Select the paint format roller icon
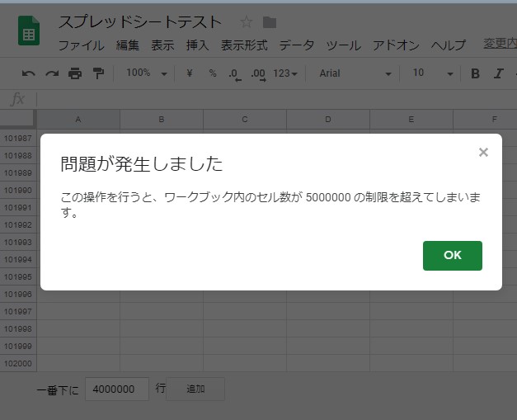This screenshot has width=517, height=420. click(98, 73)
